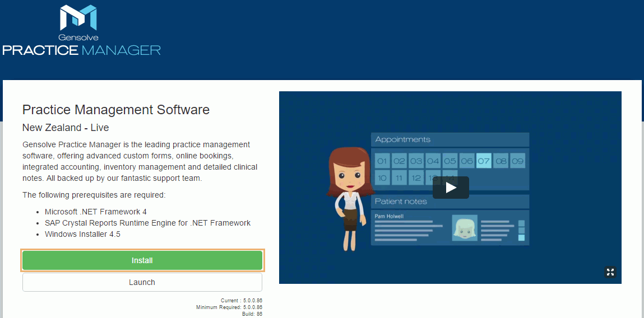Click the light blue square in patient notes
644x318 pixels.
tap(521, 237)
